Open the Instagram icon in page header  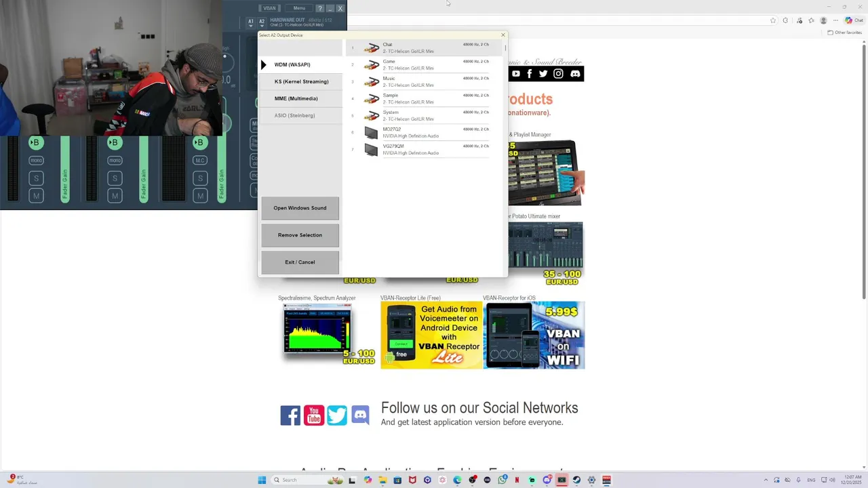pos(558,74)
